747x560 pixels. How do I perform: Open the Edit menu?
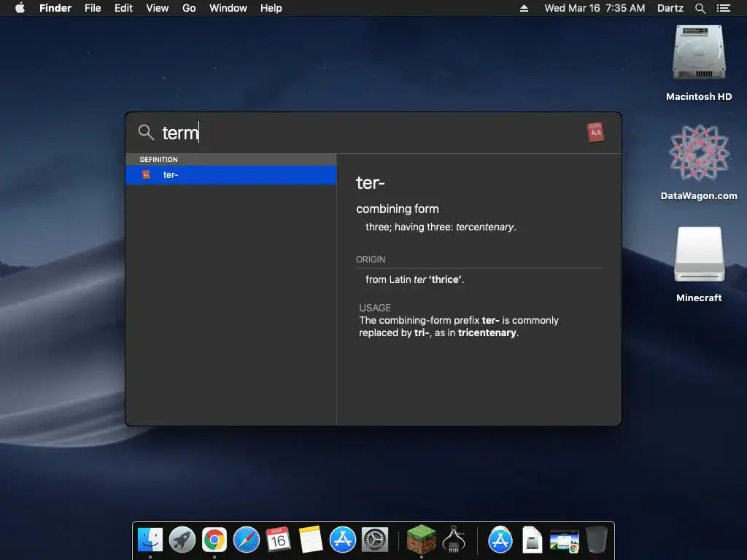click(x=123, y=8)
